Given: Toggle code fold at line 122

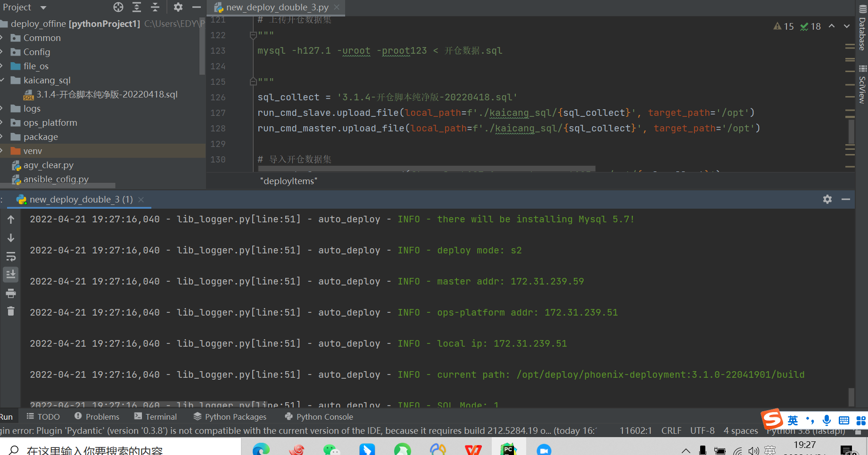Looking at the screenshot, I should click(253, 35).
